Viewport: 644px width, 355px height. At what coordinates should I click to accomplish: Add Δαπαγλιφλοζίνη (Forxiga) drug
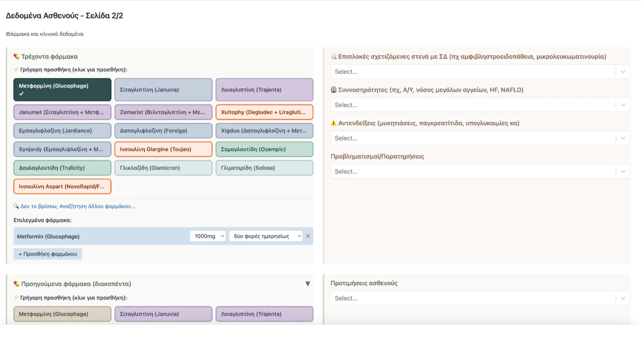163,131
